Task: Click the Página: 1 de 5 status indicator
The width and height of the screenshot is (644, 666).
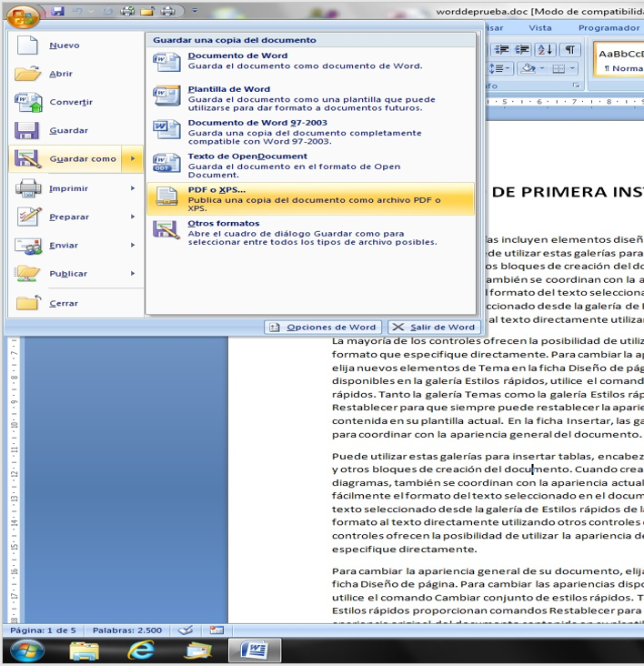Action: (x=43, y=631)
